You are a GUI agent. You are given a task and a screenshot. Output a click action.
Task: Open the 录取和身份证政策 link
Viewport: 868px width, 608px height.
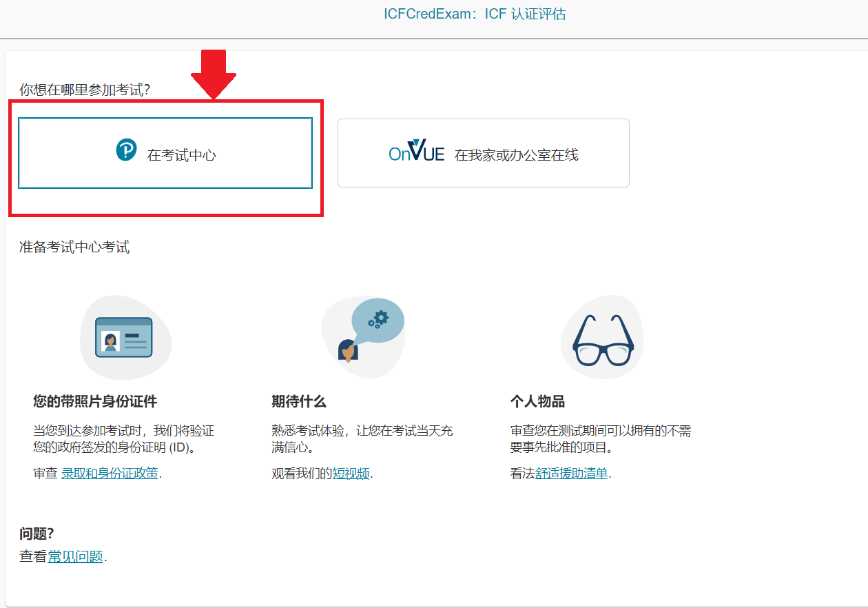(x=110, y=474)
